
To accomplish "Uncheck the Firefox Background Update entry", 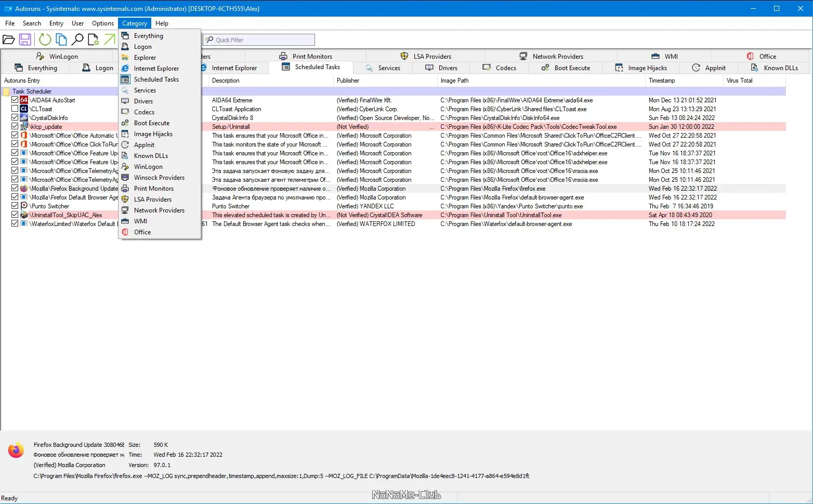I will point(15,189).
